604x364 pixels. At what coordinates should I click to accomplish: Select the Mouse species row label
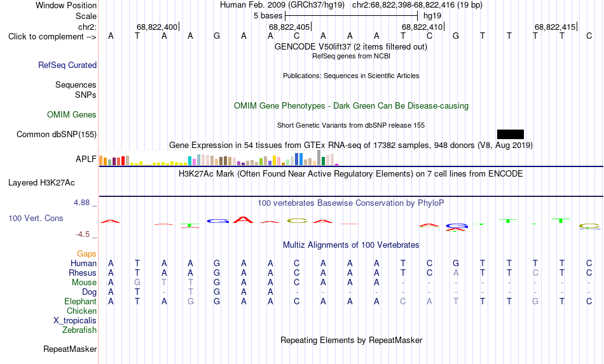tap(84, 283)
